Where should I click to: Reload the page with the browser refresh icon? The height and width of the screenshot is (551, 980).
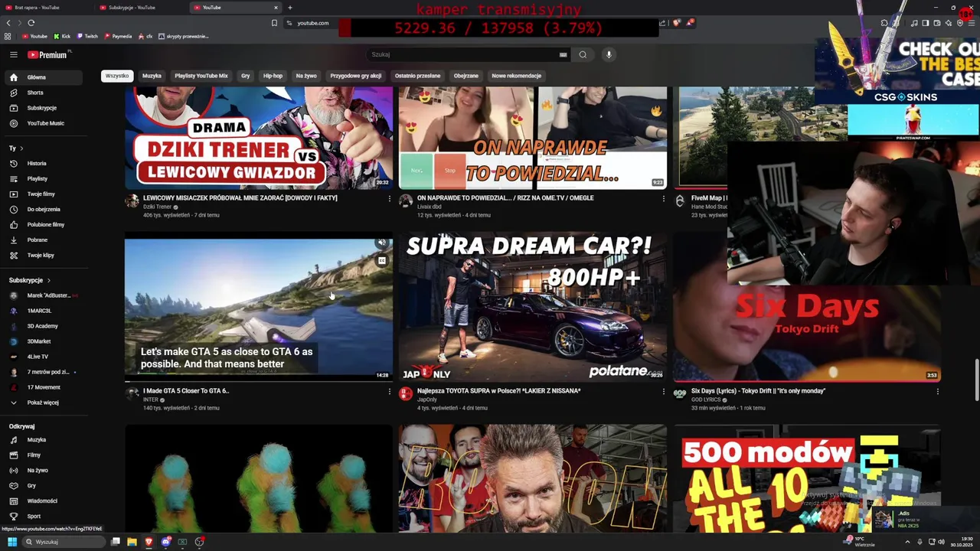[31, 23]
